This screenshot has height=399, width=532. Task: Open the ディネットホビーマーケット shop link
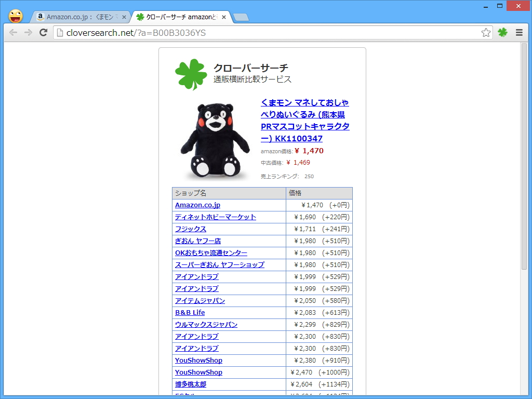pos(216,217)
